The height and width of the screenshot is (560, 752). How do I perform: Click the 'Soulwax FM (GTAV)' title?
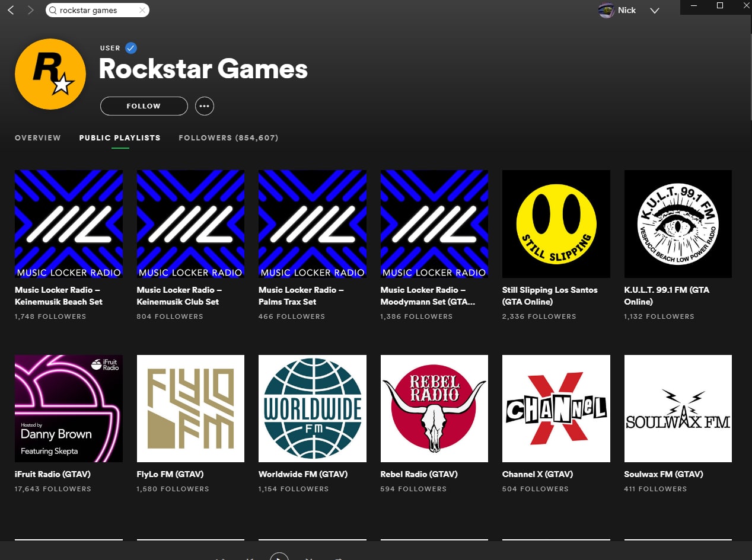coord(664,474)
